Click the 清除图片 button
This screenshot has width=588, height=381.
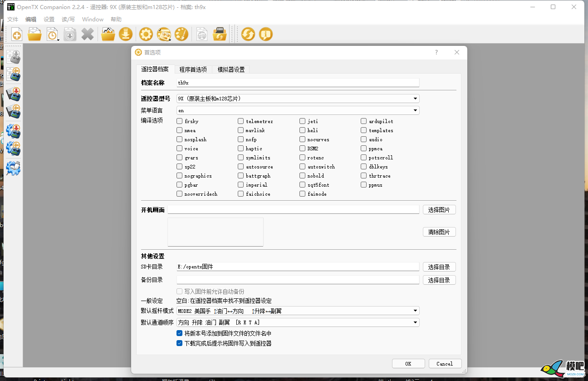coord(439,232)
